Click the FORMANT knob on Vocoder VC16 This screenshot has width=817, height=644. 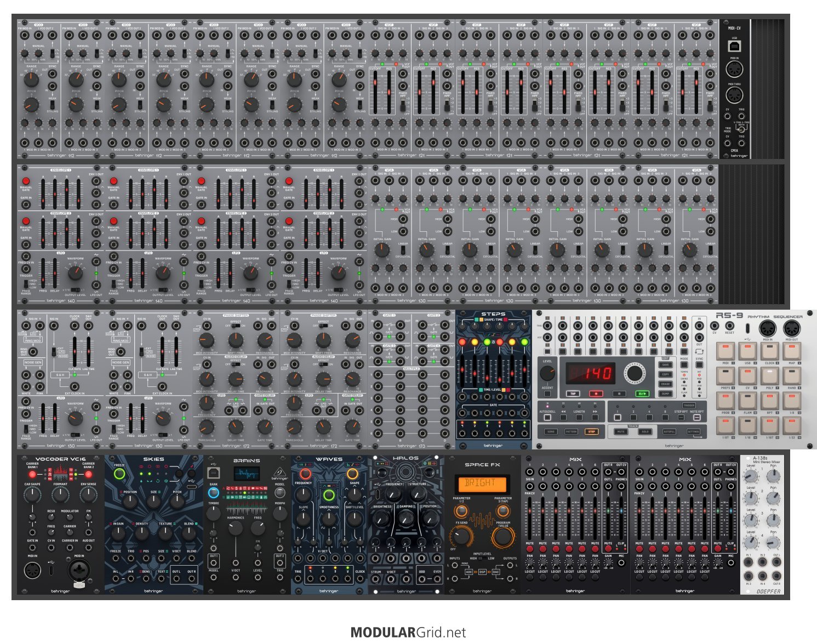pos(60,495)
